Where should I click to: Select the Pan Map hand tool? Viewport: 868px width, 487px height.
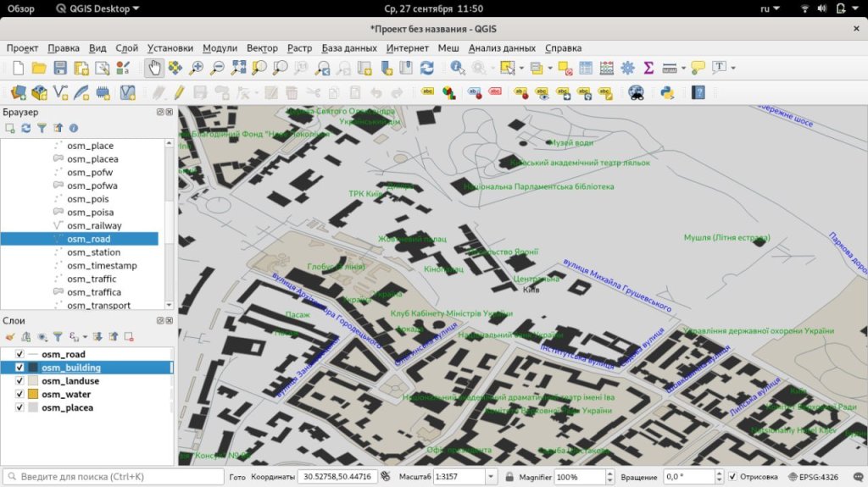click(x=154, y=68)
